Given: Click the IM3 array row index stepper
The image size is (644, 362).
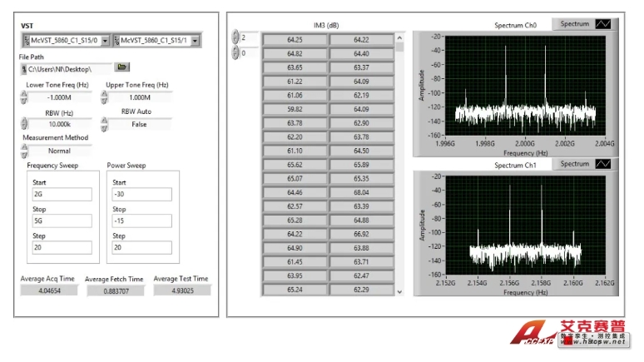Looking at the screenshot, I should pyautogui.click(x=235, y=37).
